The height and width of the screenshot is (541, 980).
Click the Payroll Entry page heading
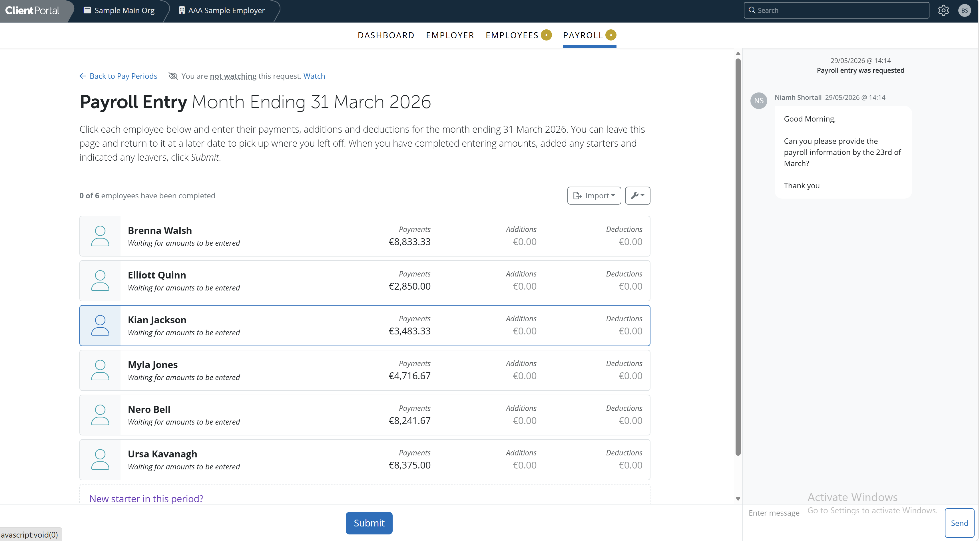point(255,102)
